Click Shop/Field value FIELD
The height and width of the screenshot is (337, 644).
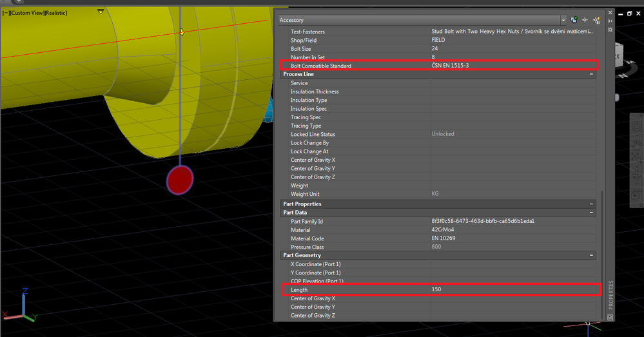(x=438, y=40)
